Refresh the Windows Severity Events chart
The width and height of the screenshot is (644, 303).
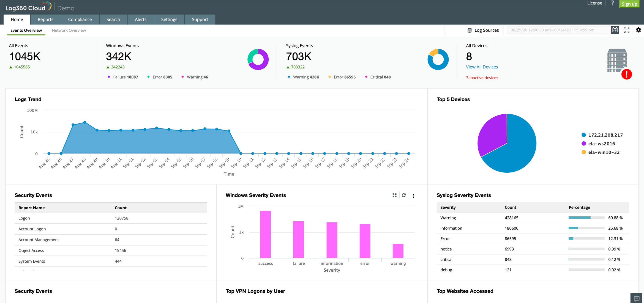point(404,195)
